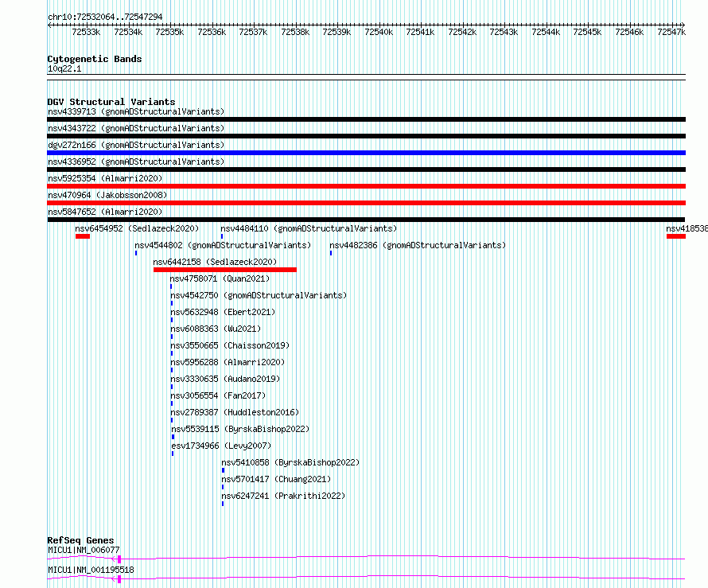Open MICU1|NM_006077 gene label
Viewport: 708px width, 588px height.
click(x=84, y=550)
